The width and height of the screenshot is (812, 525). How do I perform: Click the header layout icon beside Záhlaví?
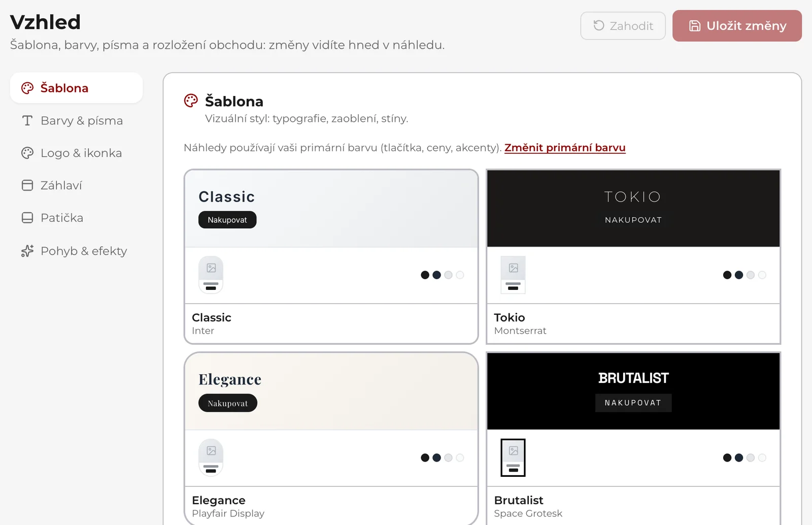point(27,185)
